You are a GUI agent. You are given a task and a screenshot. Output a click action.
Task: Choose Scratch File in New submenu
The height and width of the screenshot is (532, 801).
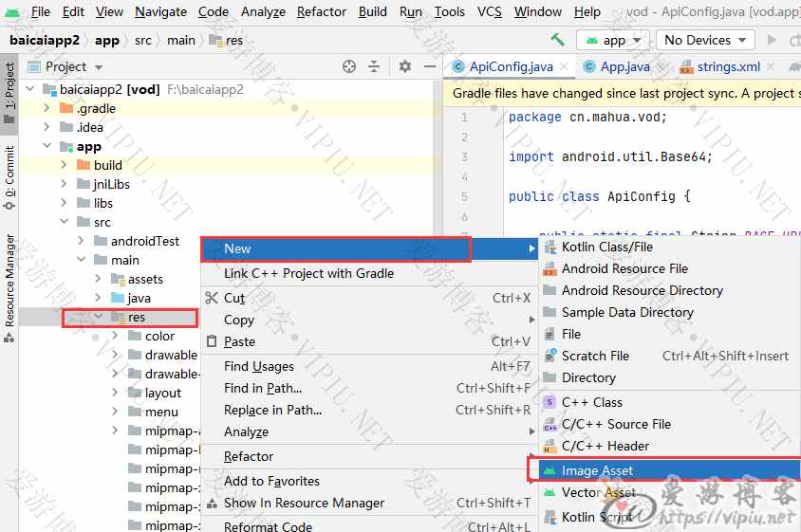coord(669,356)
